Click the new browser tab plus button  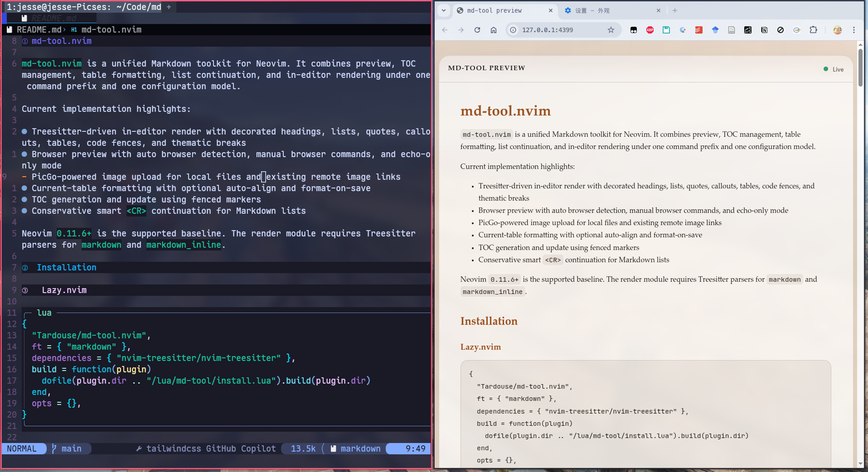[675, 10]
